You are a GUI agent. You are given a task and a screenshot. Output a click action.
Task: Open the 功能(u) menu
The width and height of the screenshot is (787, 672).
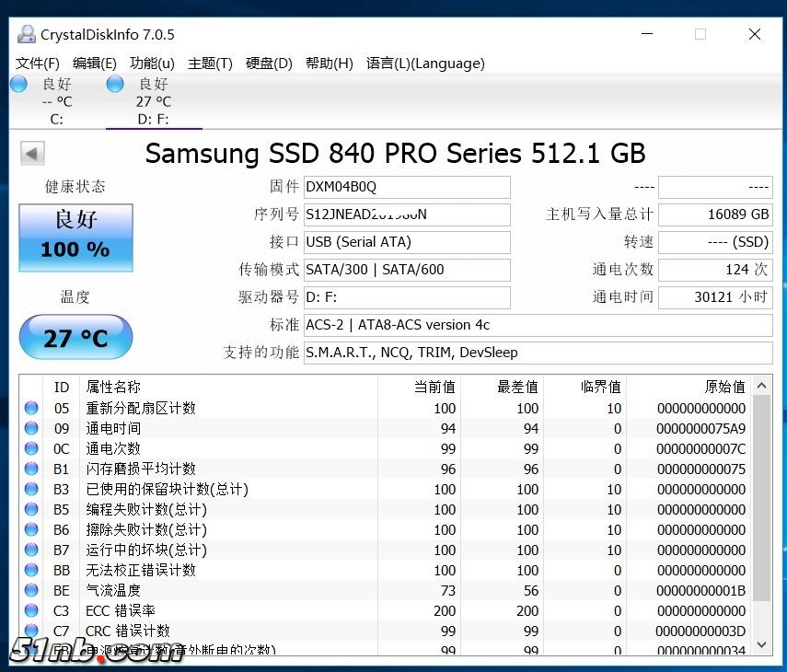[152, 64]
